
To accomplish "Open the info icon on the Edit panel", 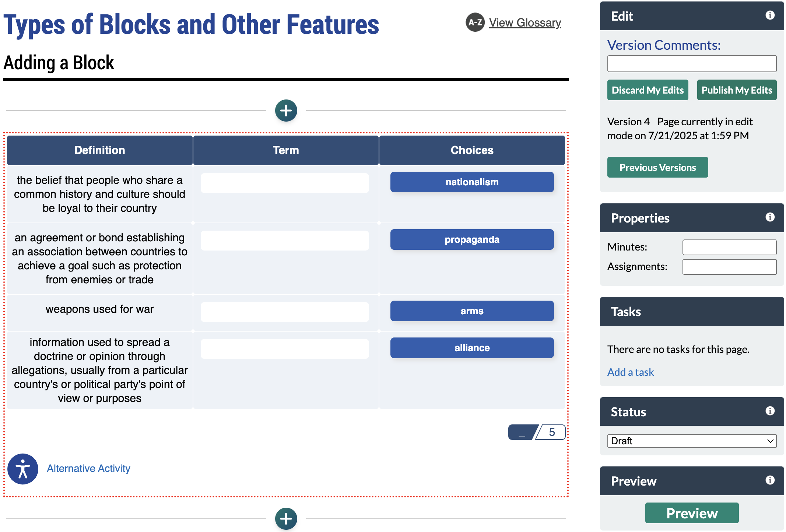I will click(x=771, y=15).
